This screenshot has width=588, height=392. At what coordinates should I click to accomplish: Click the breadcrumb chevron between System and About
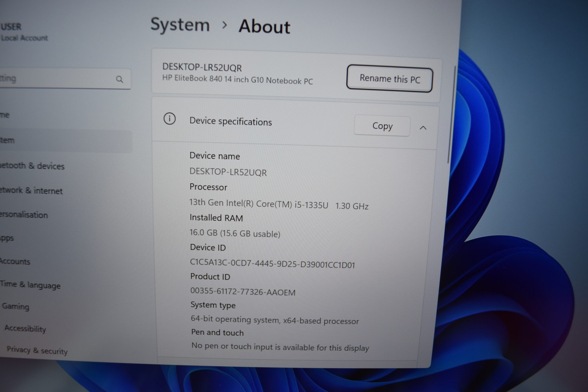point(224,25)
